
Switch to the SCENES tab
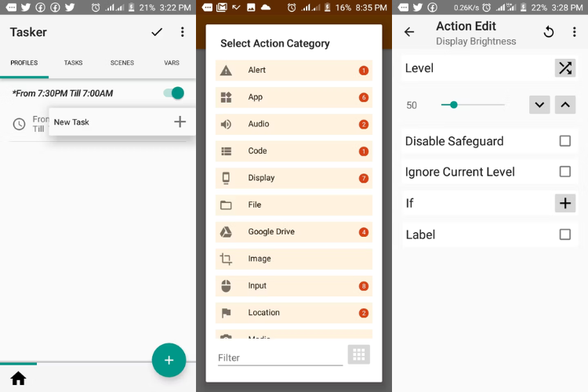[122, 63]
